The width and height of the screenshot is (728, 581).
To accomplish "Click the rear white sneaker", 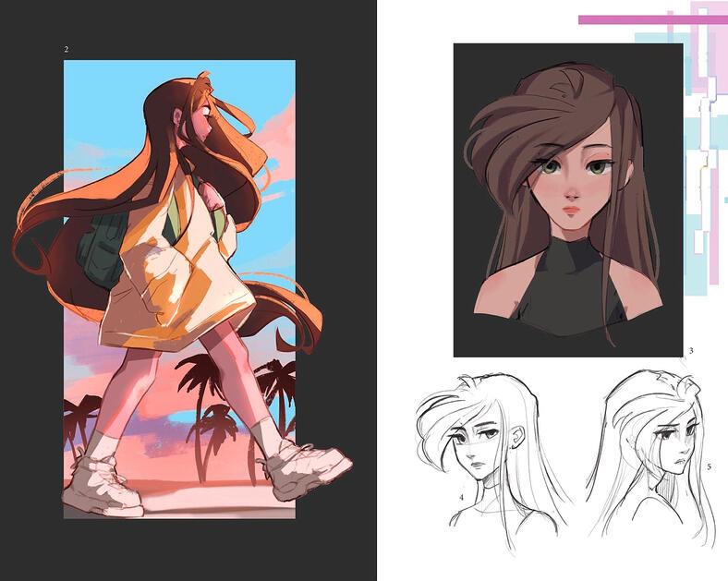I will coord(102,490).
